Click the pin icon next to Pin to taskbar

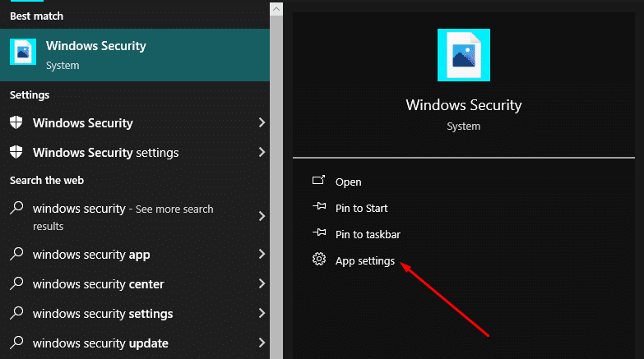coord(319,232)
